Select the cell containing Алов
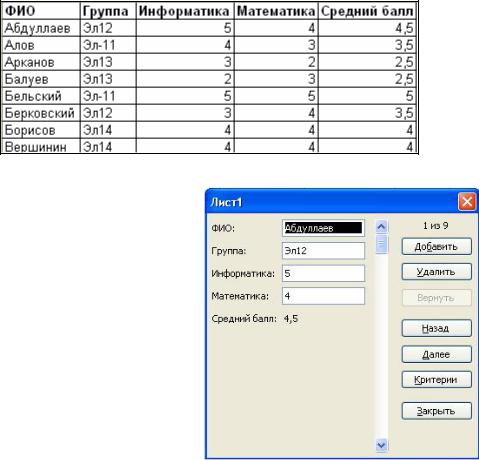 coord(41,45)
